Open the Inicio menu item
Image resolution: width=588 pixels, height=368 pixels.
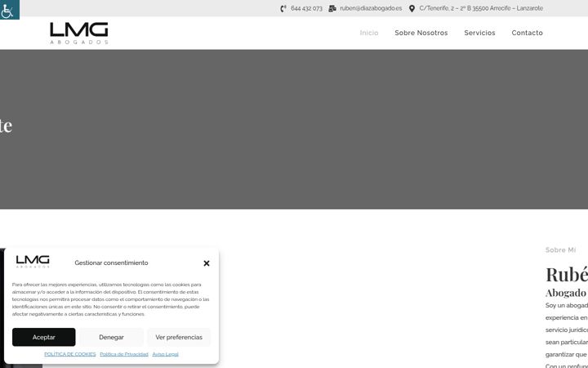tap(369, 33)
